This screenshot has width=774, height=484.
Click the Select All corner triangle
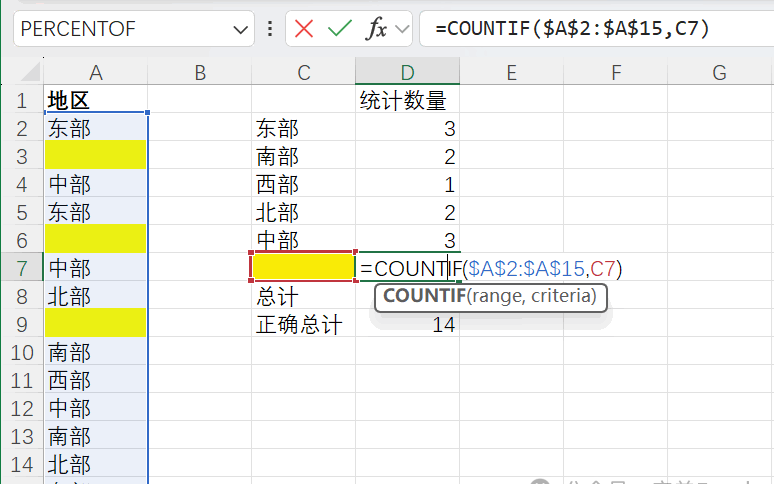pyautogui.click(x=31, y=72)
